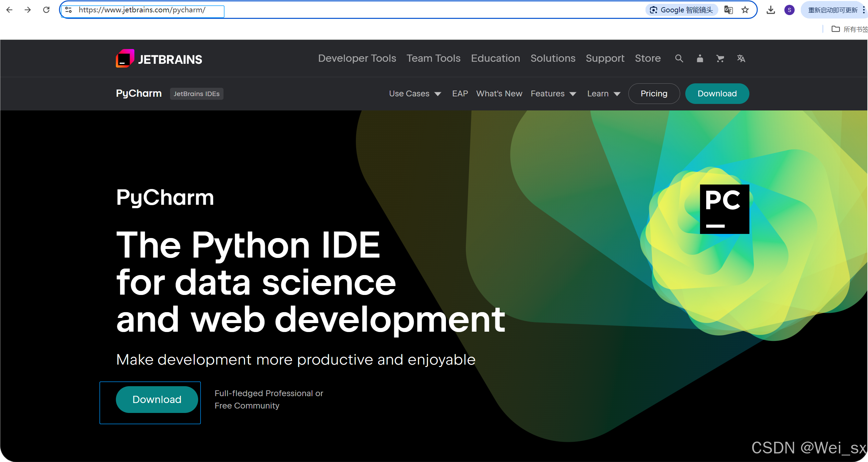Open the What's New page
Image resolution: width=868 pixels, height=462 pixels.
tap(499, 94)
